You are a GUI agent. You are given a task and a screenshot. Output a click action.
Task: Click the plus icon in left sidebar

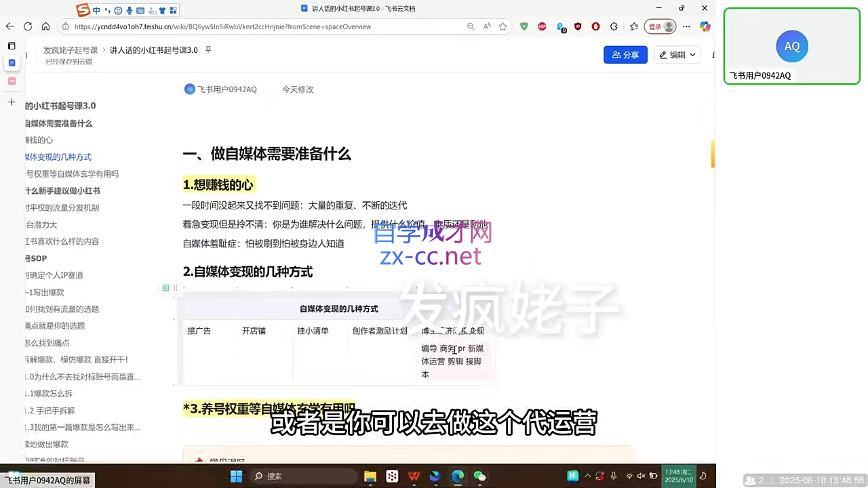point(12,102)
